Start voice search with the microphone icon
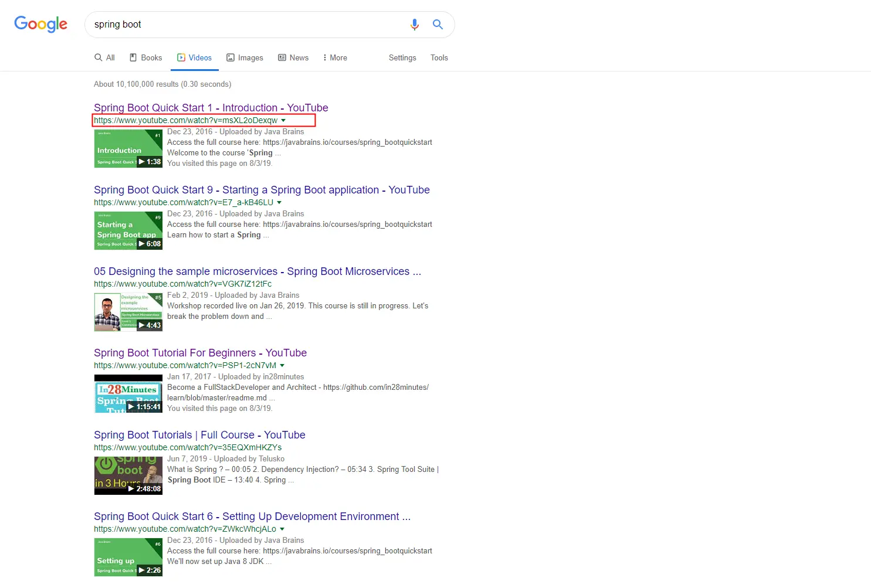Viewport: 871px width, 588px height. (x=415, y=25)
